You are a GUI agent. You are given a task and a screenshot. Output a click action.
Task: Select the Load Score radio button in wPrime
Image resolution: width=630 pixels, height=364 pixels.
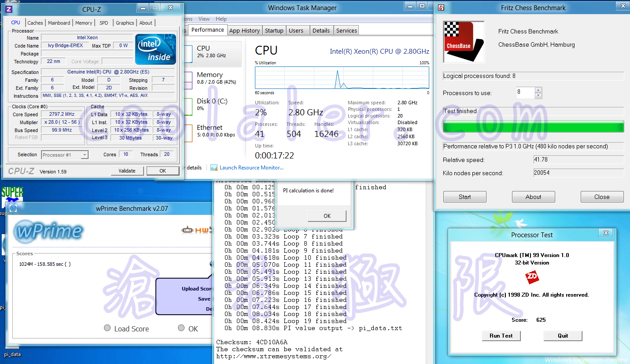point(107,328)
